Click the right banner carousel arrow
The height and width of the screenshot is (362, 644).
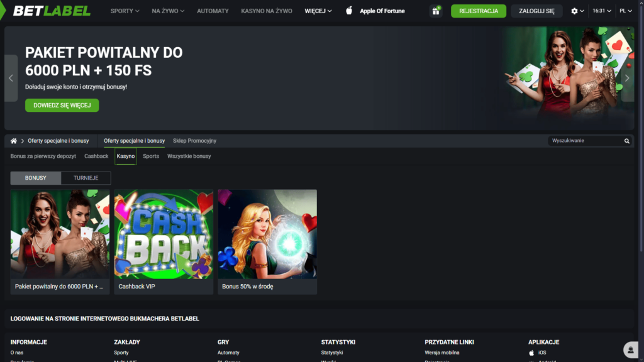(x=627, y=78)
